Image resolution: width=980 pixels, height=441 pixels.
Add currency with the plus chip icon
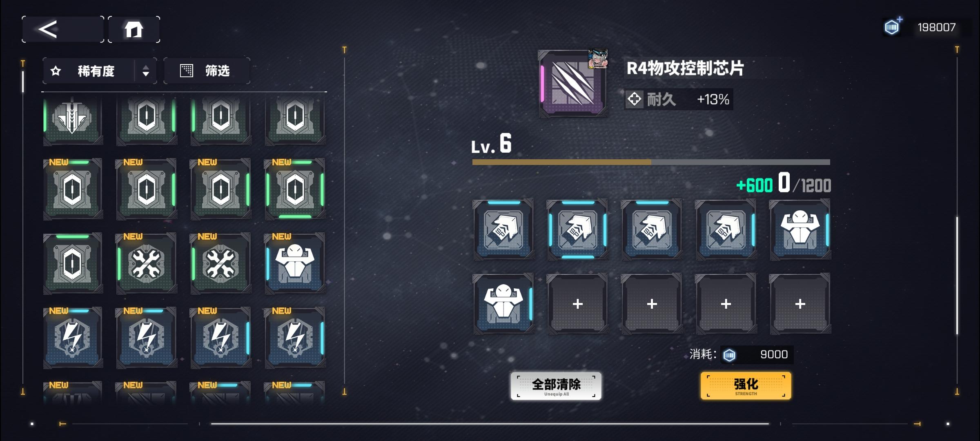(x=893, y=27)
